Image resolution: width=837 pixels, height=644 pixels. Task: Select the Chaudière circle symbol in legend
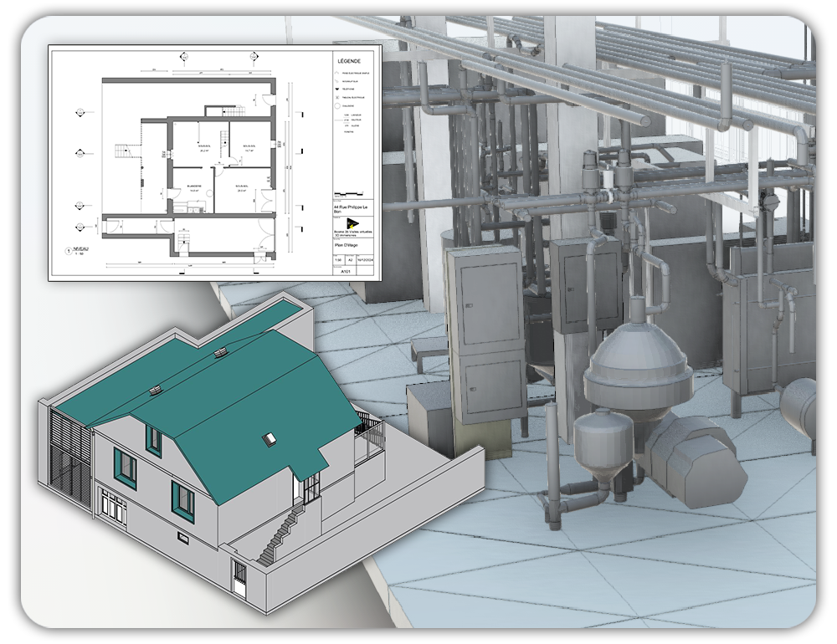tap(336, 107)
